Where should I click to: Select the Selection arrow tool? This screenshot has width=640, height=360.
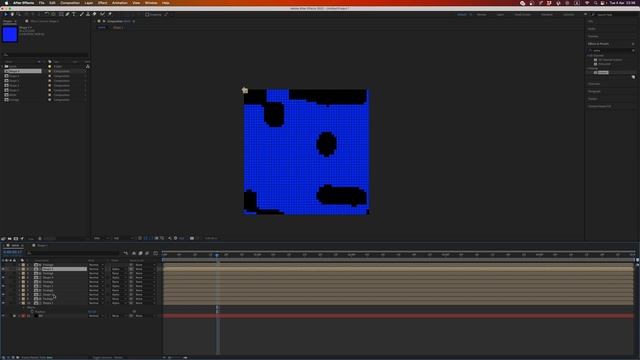point(6,14)
